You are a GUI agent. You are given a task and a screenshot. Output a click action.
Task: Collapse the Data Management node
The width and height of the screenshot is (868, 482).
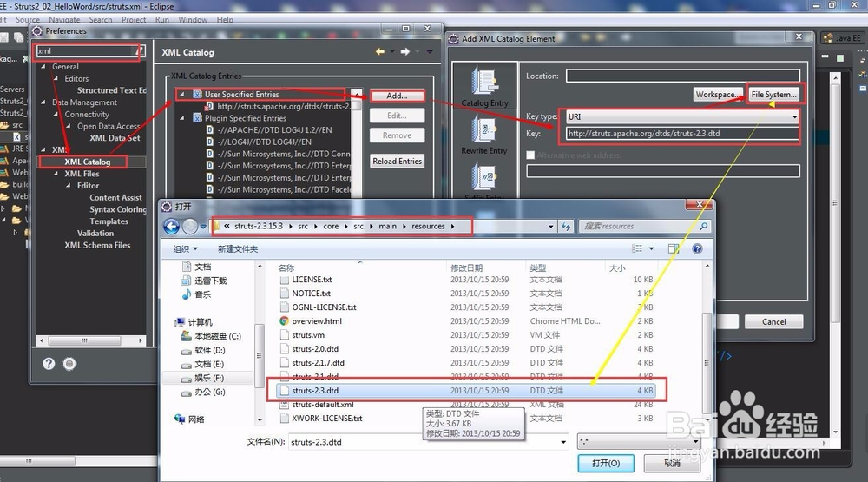click(x=43, y=102)
